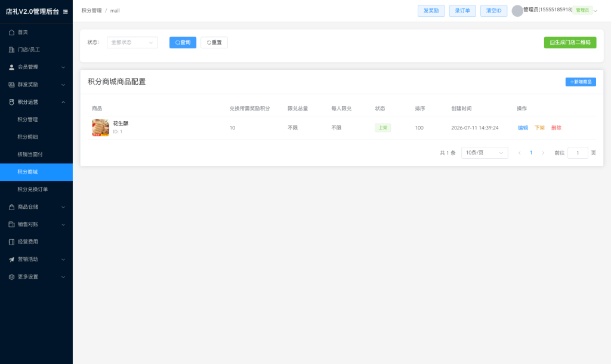Click the 门店/员工 building icon
This screenshot has width=611, height=364.
click(x=12, y=50)
